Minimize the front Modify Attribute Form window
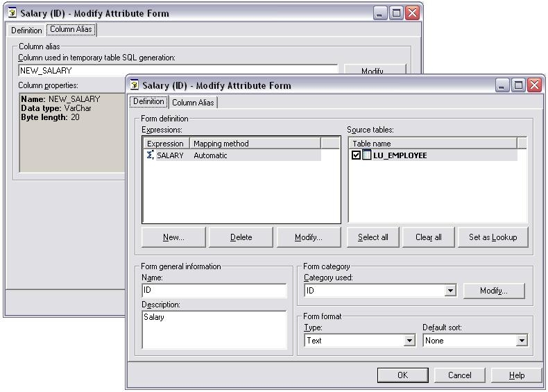 click(x=502, y=85)
